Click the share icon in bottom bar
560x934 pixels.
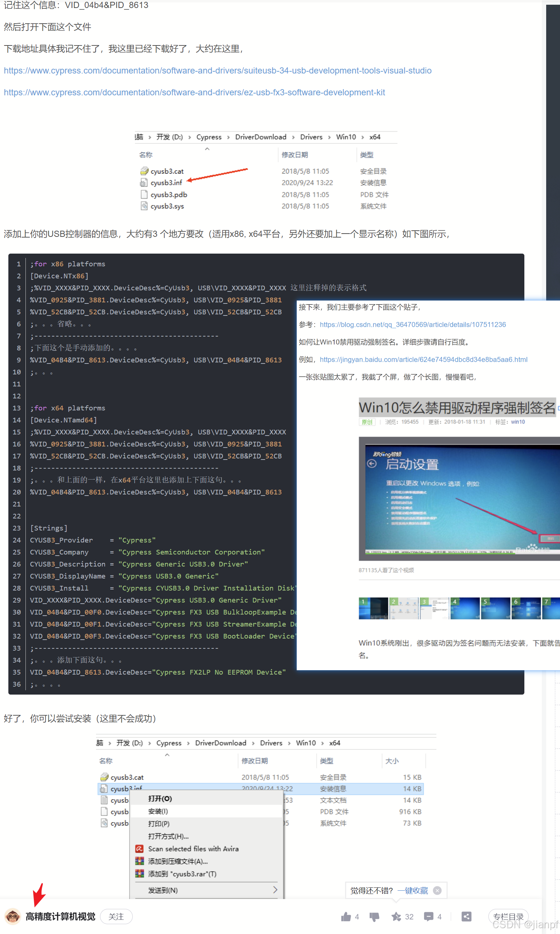[467, 917]
